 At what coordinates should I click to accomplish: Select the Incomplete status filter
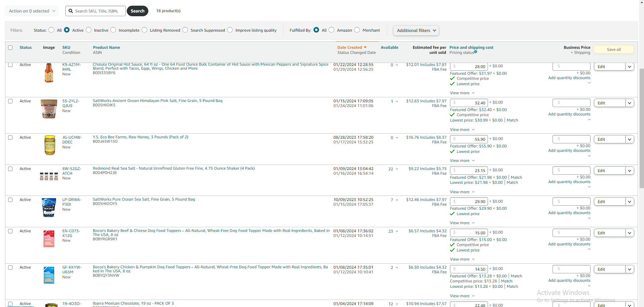click(x=113, y=30)
